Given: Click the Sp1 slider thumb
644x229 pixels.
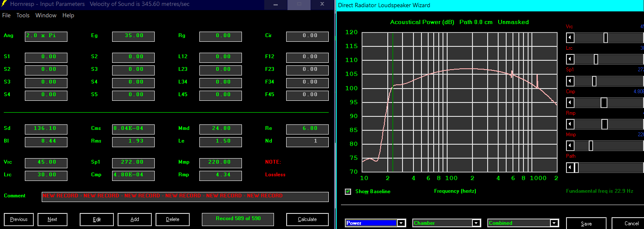Looking at the screenshot, I should [594, 81].
